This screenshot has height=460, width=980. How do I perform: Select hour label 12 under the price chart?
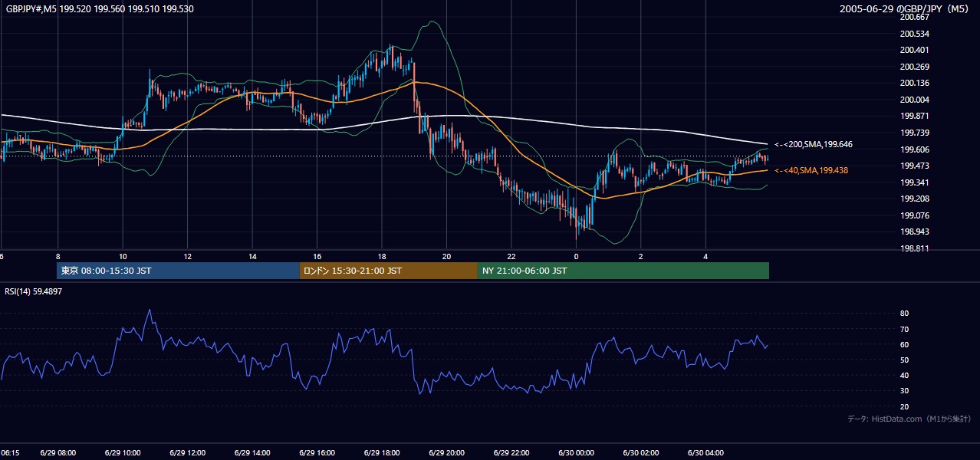188,258
